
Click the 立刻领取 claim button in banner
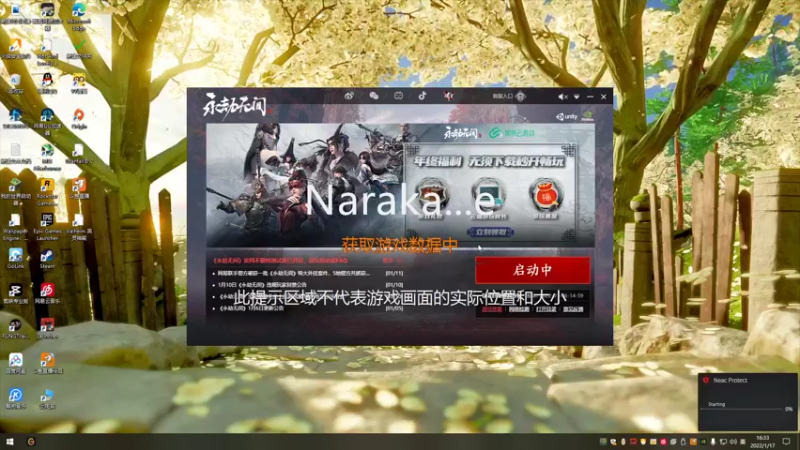[491, 232]
